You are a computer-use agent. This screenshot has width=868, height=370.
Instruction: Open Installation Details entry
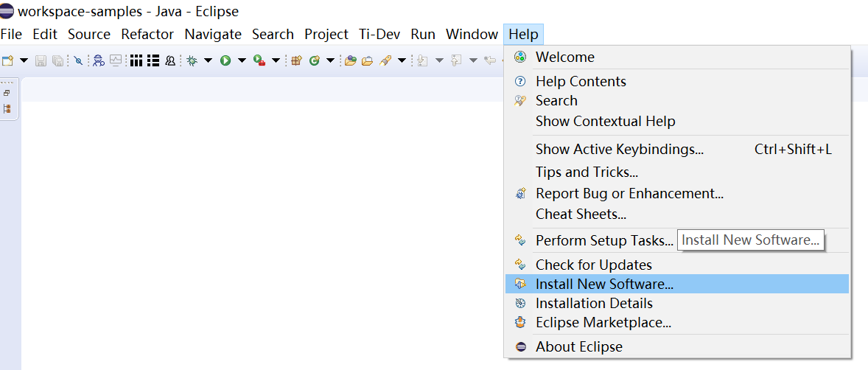(x=678, y=304)
